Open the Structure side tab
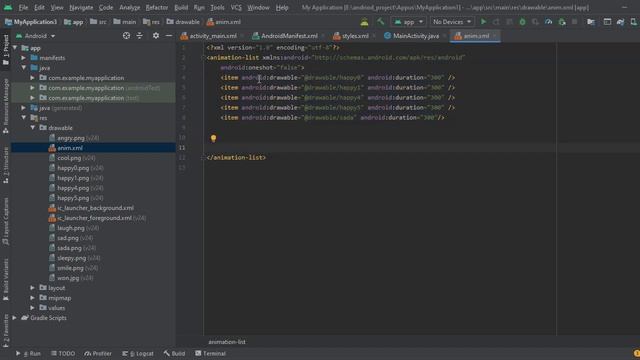This screenshot has width=640, height=360. (x=6, y=165)
